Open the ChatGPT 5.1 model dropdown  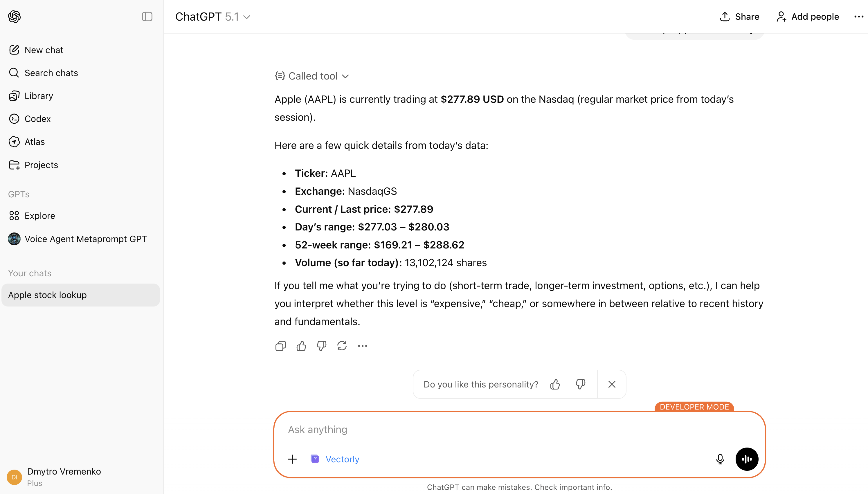[x=213, y=17]
